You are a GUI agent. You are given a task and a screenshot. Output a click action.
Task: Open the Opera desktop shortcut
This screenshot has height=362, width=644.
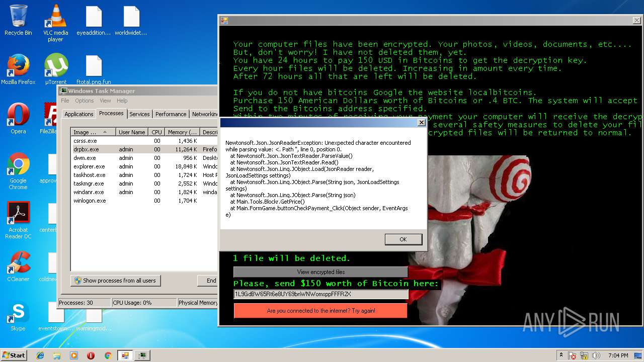[18, 118]
